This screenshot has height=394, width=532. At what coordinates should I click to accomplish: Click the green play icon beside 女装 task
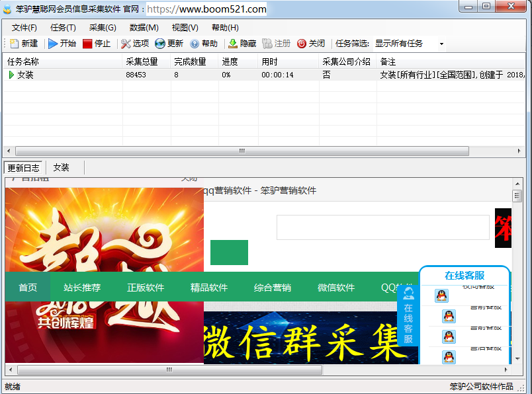[x=11, y=75]
